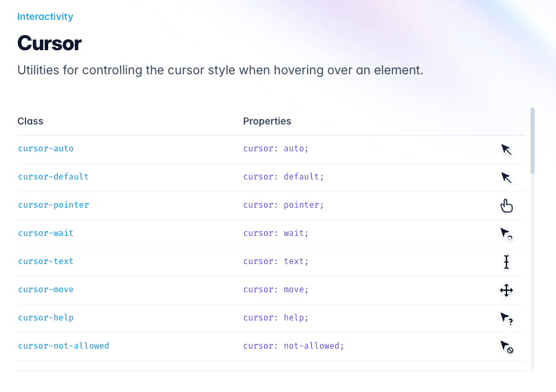Click the Cursor page heading
556x392 pixels.
[50, 43]
